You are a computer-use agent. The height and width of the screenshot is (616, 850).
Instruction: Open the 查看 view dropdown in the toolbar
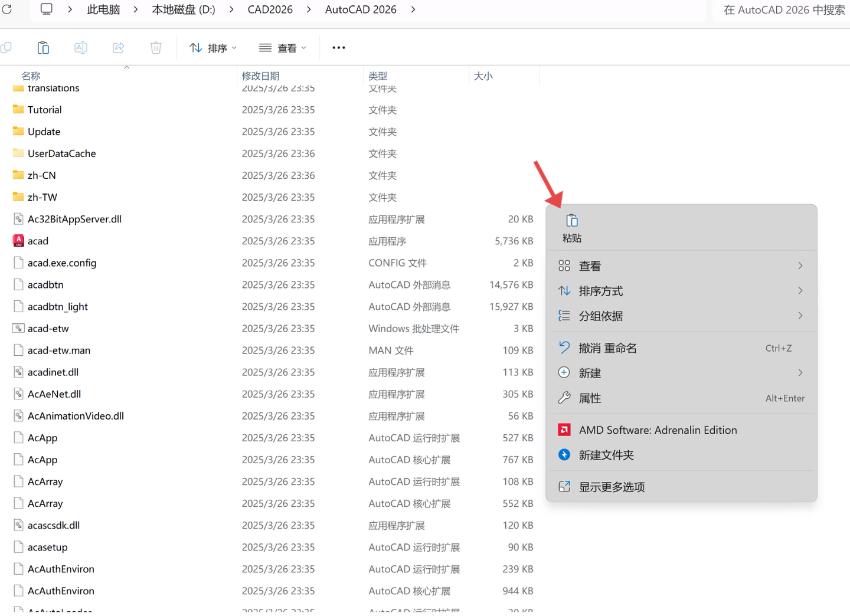[283, 48]
